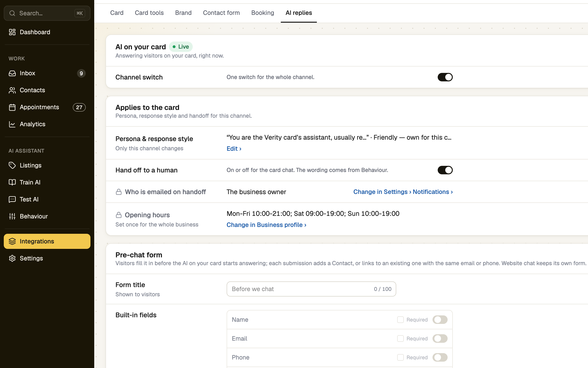Go to the Brand tab
Image resolution: width=588 pixels, height=368 pixels.
[x=184, y=13]
